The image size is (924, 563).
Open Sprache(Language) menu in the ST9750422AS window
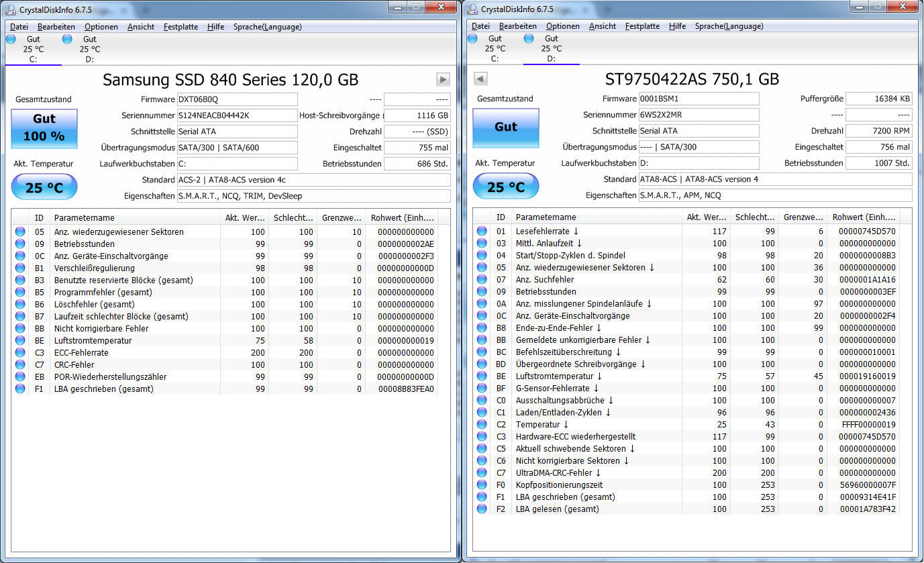[729, 27]
